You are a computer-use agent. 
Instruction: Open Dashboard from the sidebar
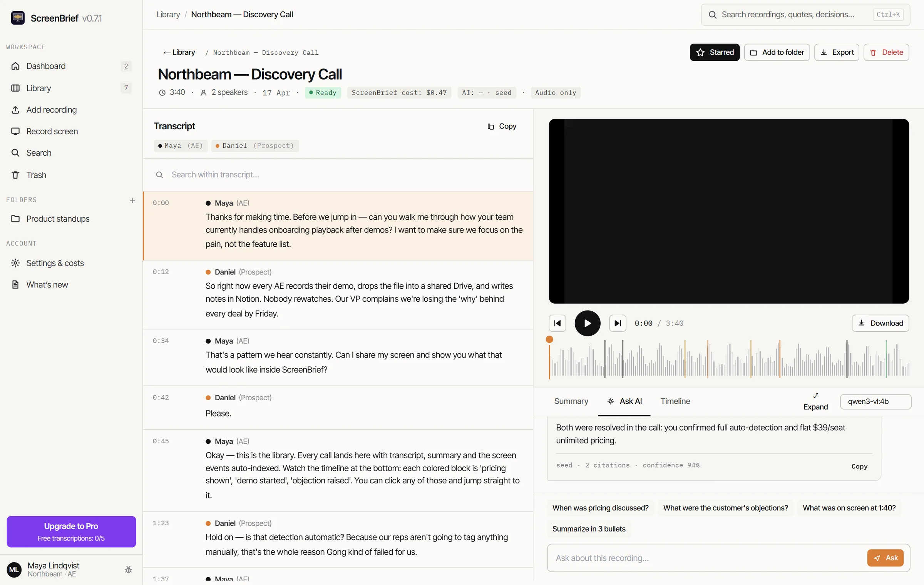coord(71,66)
